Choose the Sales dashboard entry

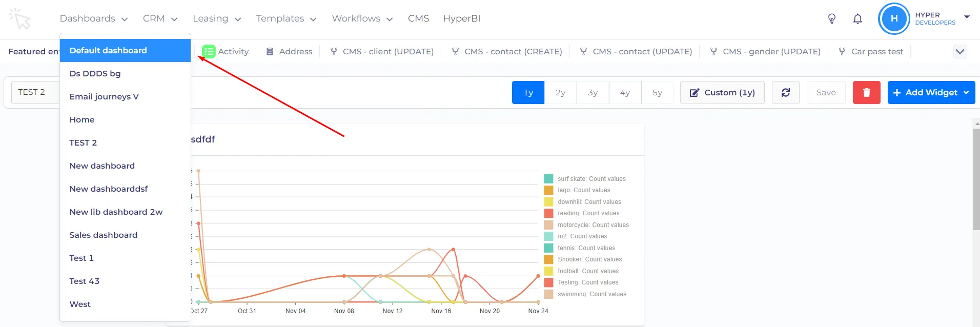(x=125, y=235)
